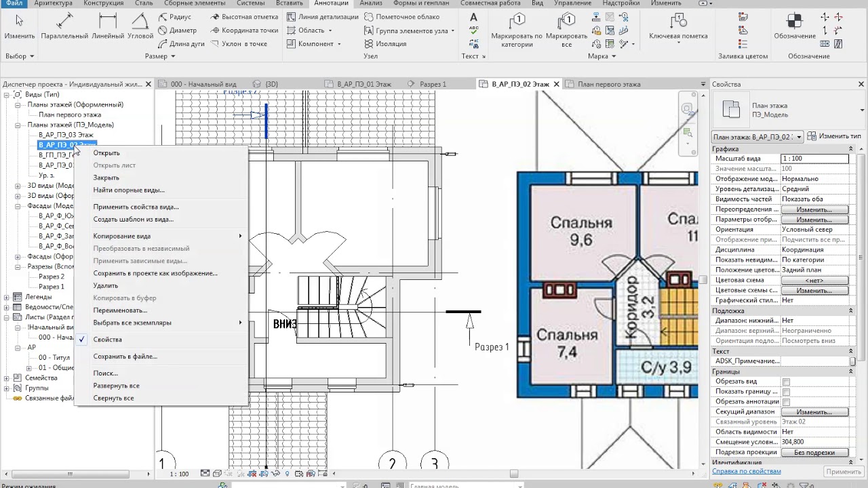Close the Диспетчер проекта panel
This screenshot has width=868, height=488.
click(148, 84)
